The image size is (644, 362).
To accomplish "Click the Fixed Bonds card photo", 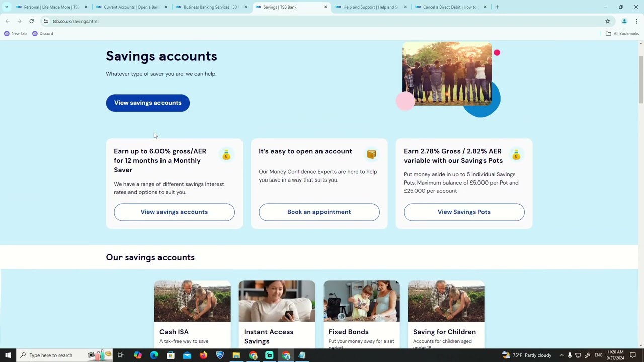I will click(361, 301).
